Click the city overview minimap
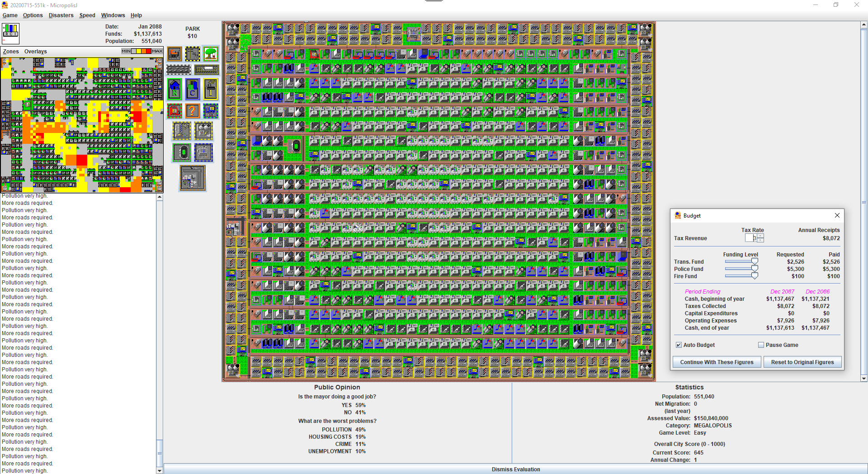The height and width of the screenshot is (474, 868). (x=82, y=125)
